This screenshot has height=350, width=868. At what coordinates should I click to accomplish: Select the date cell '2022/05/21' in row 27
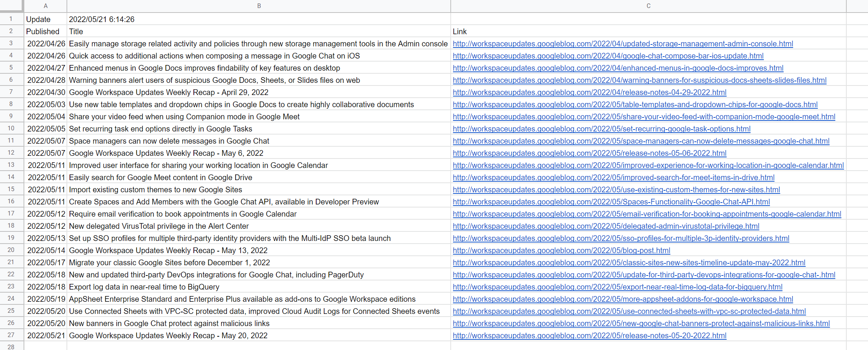[46, 335]
